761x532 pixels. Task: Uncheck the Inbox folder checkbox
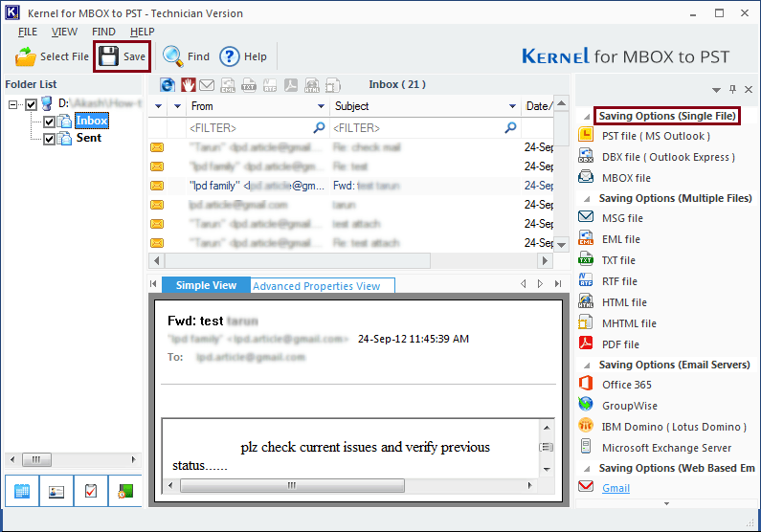tap(49, 122)
